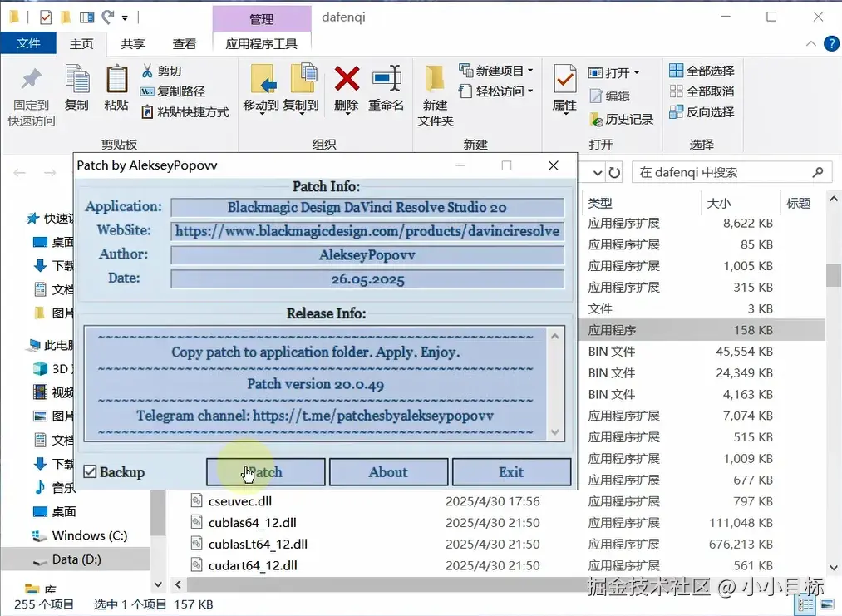Image resolution: width=842 pixels, height=616 pixels.
Task: Cut the selected file with scissors
Action: pos(161,71)
